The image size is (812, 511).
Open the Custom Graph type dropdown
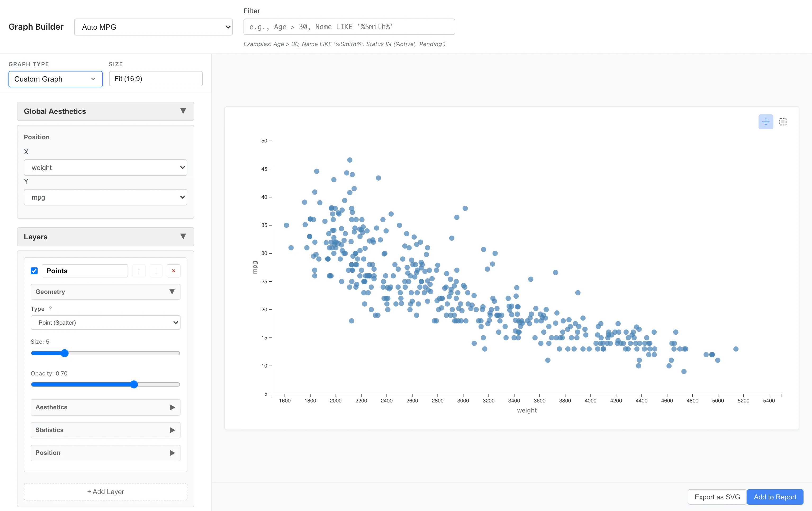tap(55, 79)
